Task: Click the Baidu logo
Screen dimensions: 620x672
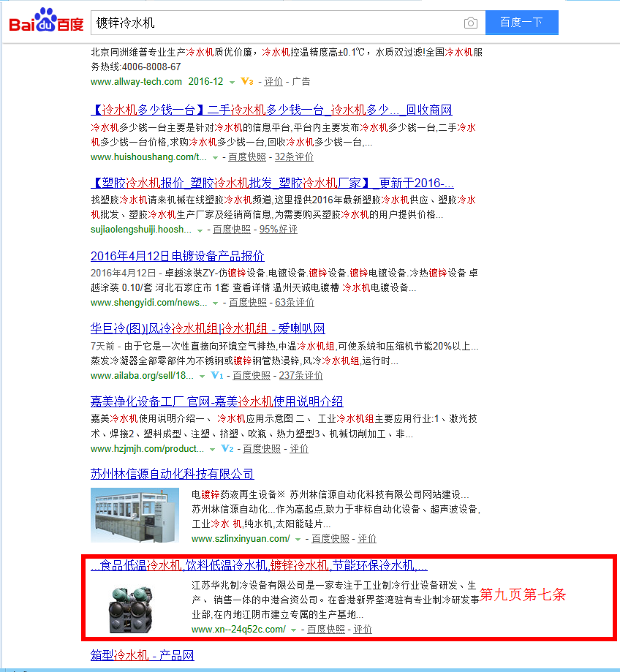Action: coord(46,20)
